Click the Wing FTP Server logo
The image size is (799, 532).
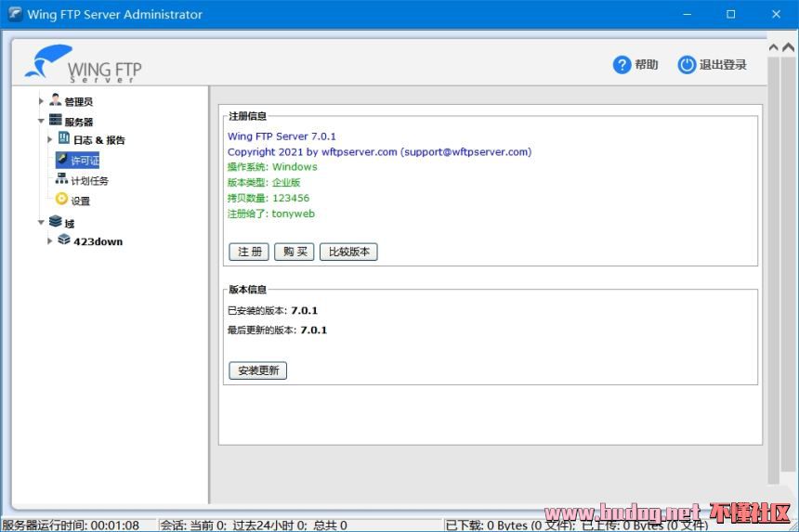[x=83, y=64]
